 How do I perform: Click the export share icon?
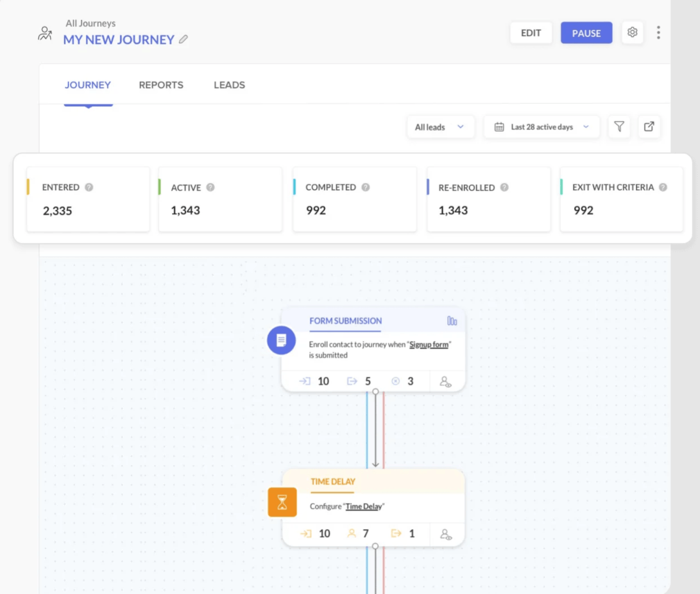point(649,127)
